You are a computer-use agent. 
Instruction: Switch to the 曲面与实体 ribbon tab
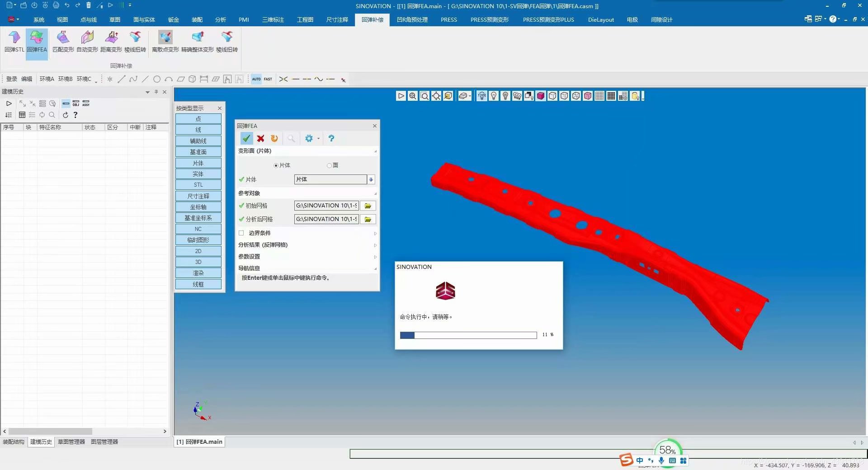coord(144,19)
